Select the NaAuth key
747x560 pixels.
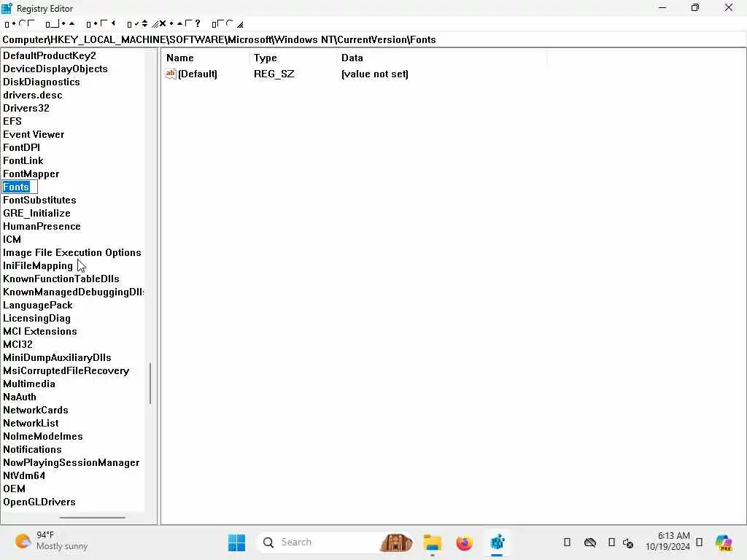pyautogui.click(x=20, y=397)
